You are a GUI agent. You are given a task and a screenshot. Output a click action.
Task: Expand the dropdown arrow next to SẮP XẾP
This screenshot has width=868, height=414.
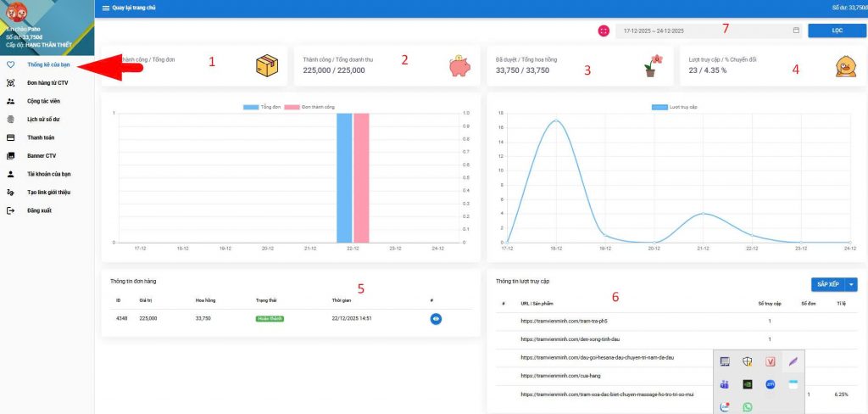[852, 285]
